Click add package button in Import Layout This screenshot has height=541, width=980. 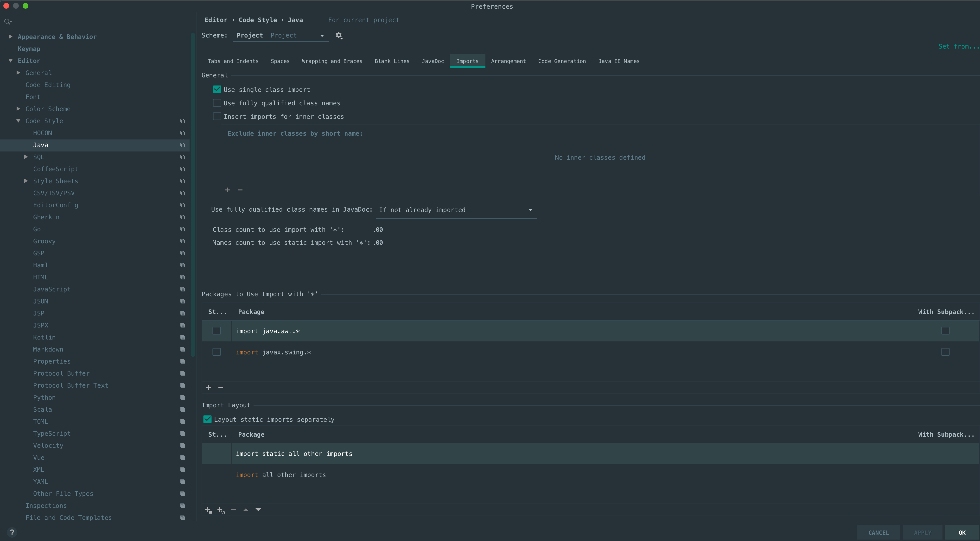point(208,510)
